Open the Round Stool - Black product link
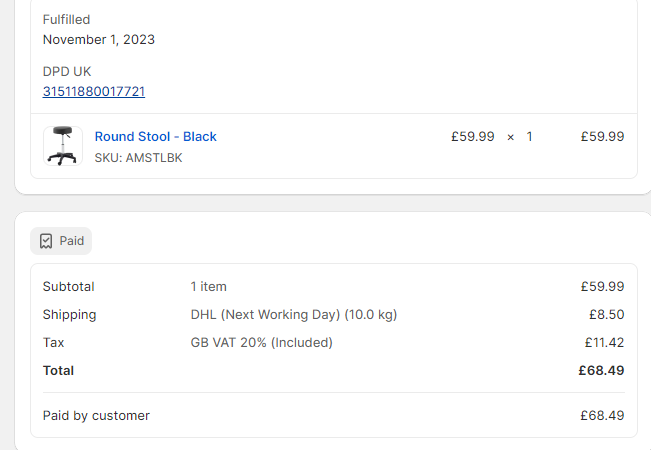Screen dimensions: 651x450 [155, 137]
